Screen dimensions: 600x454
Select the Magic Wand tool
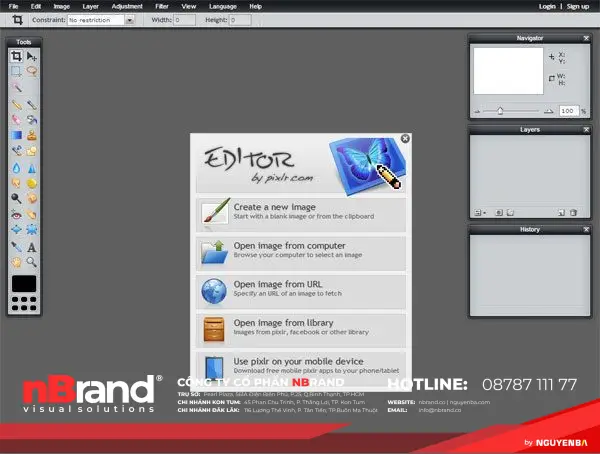[x=16, y=88]
